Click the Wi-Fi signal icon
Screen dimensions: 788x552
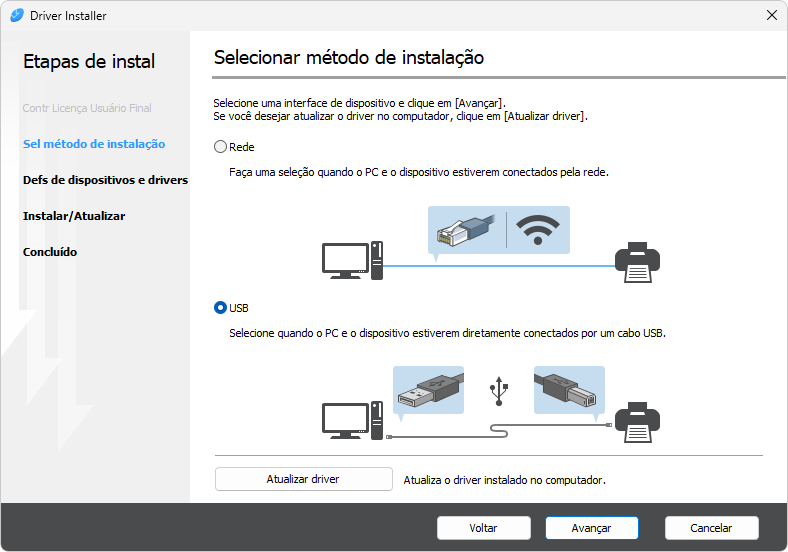(x=538, y=230)
